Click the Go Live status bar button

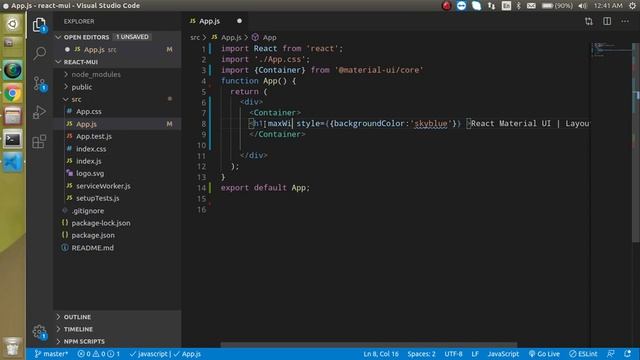click(x=544, y=354)
